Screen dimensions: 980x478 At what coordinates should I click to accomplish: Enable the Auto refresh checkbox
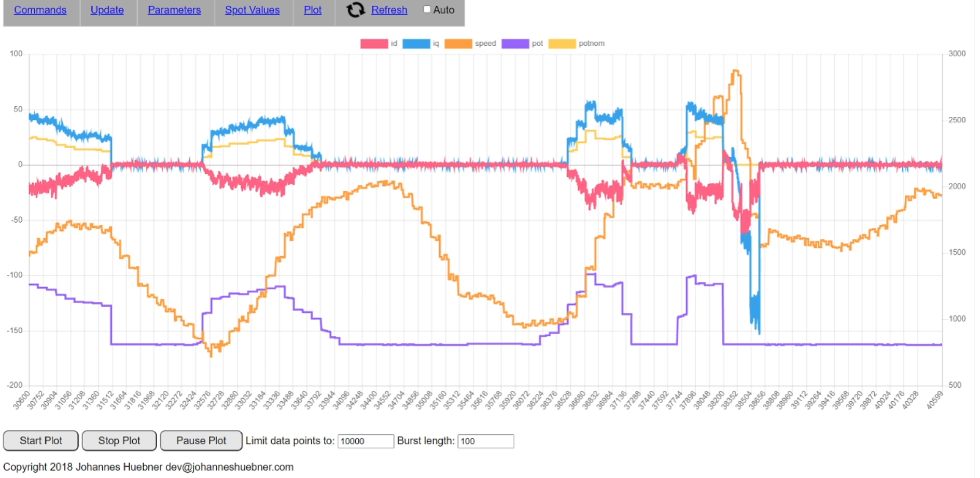click(x=427, y=9)
